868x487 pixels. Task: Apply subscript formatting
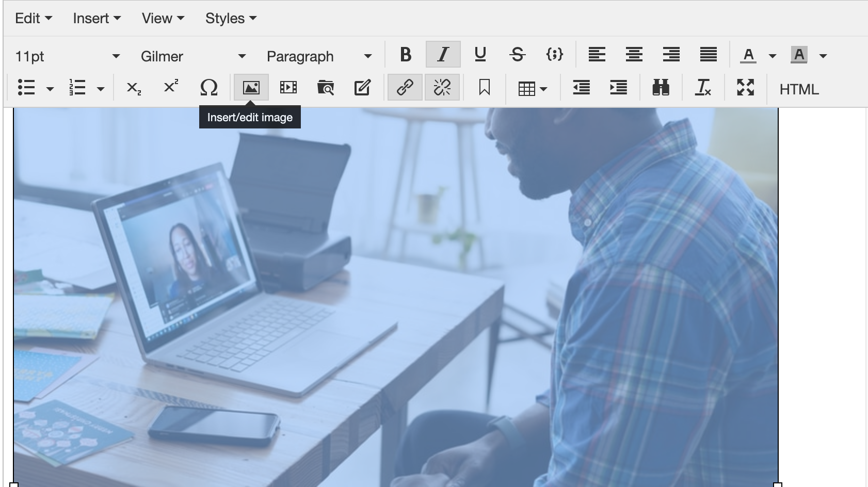(x=134, y=88)
